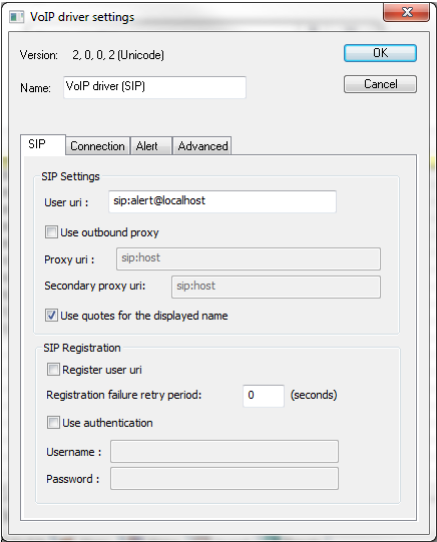Click the Cancel button

pyautogui.click(x=380, y=84)
